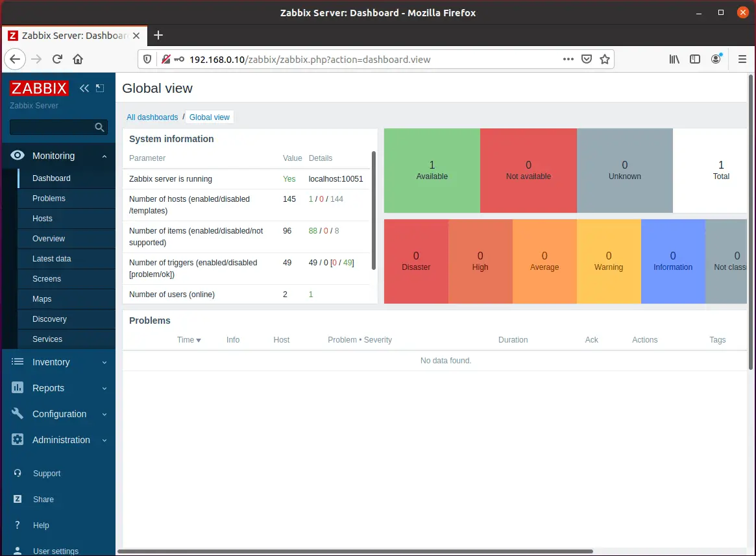Open the Overview menu item
Screen dimensions: 756x556
[x=67, y=239]
